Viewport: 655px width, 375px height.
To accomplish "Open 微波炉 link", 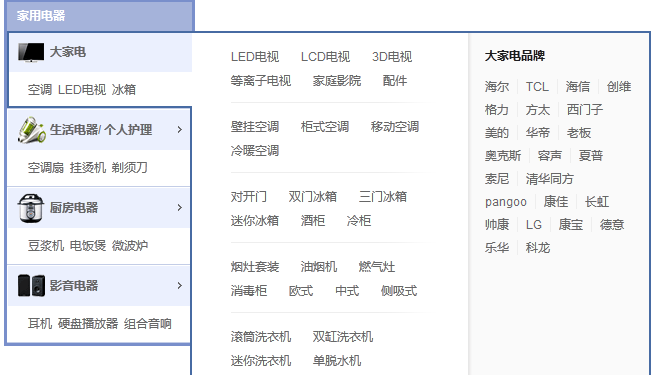I will [130, 246].
